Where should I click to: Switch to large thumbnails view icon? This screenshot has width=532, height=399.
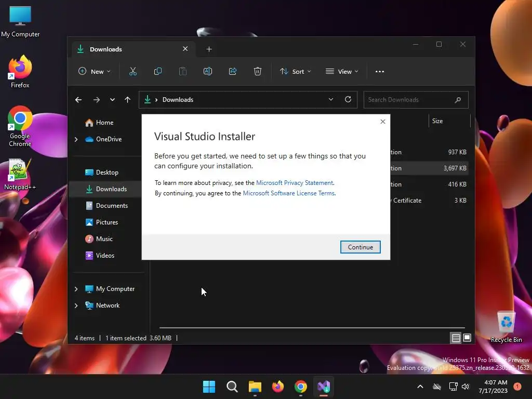(467, 338)
